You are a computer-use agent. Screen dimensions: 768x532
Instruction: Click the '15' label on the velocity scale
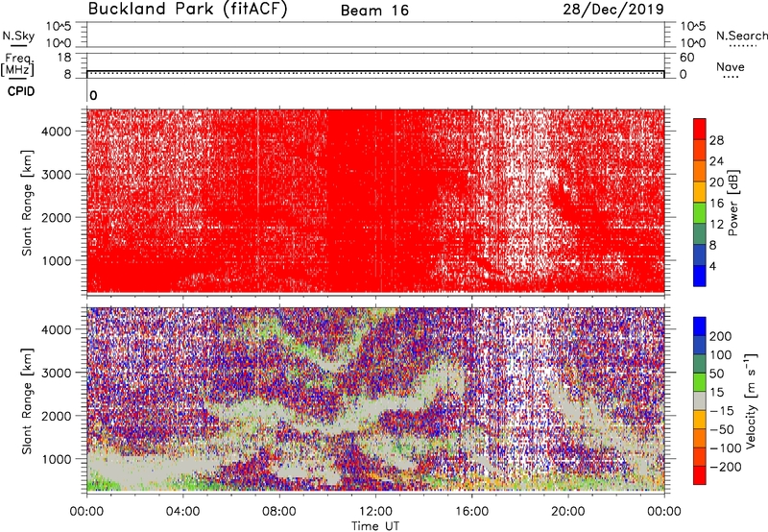[x=716, y=392]
